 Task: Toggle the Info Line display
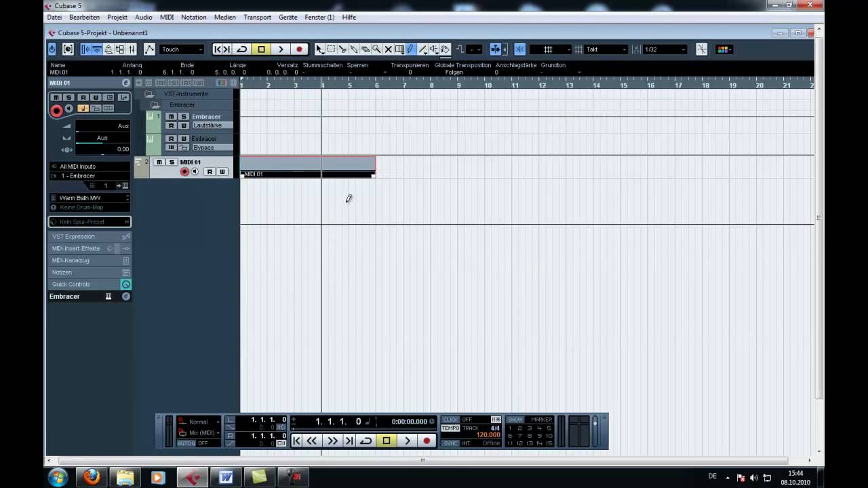pyautogui.click(x=97, y=49)
